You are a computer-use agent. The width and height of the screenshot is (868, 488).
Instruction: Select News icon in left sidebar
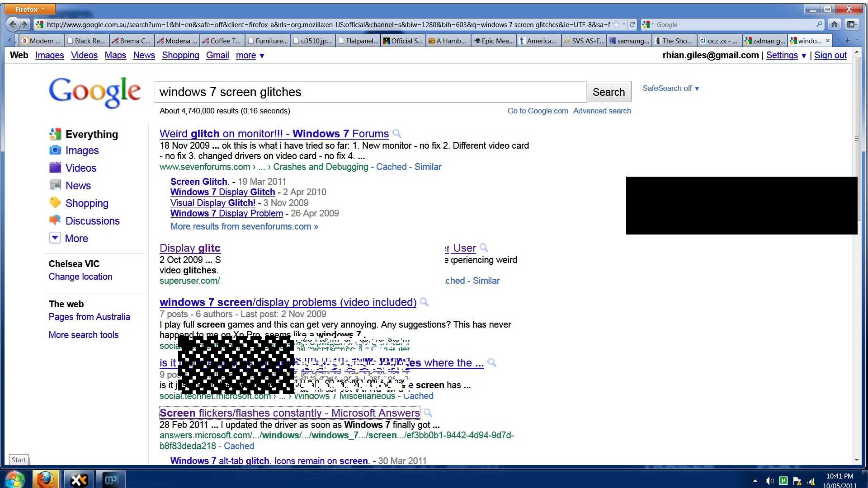(x=55, y=185)
